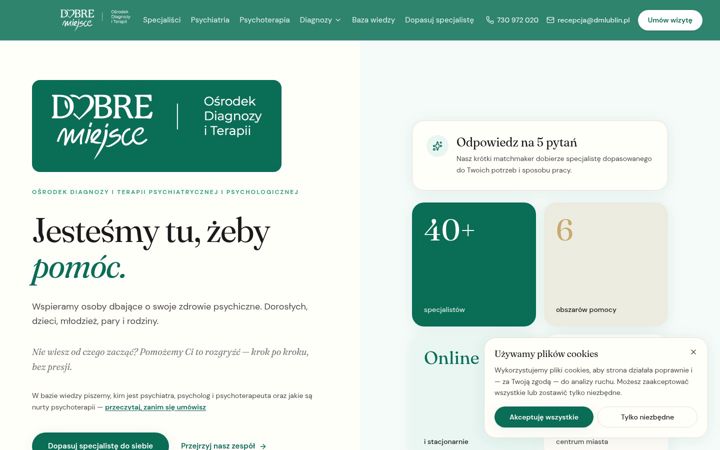Viewport: 720px width, 450px height.
Task: Choose Tylko niezbędne cookies option
Action: coord(647,417)
